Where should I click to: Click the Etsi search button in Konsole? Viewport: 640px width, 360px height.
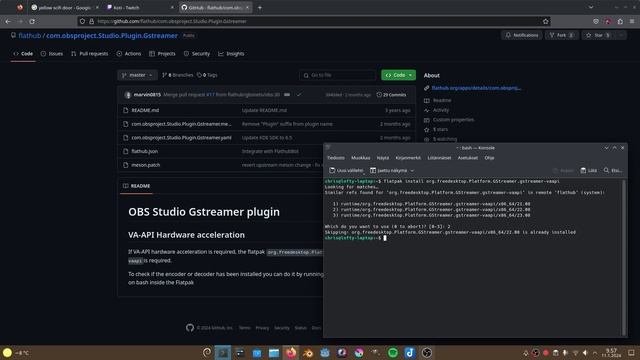click(x=613, y=171)
